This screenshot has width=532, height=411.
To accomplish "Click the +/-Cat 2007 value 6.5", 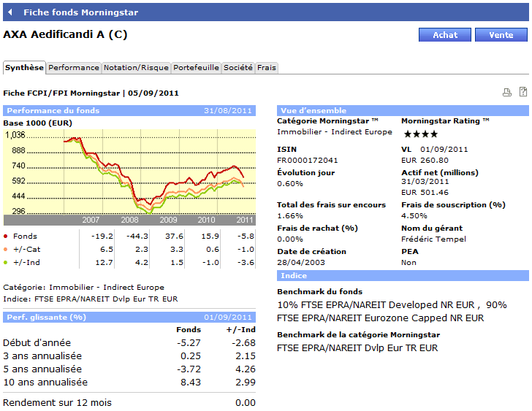I will point(107,250).
